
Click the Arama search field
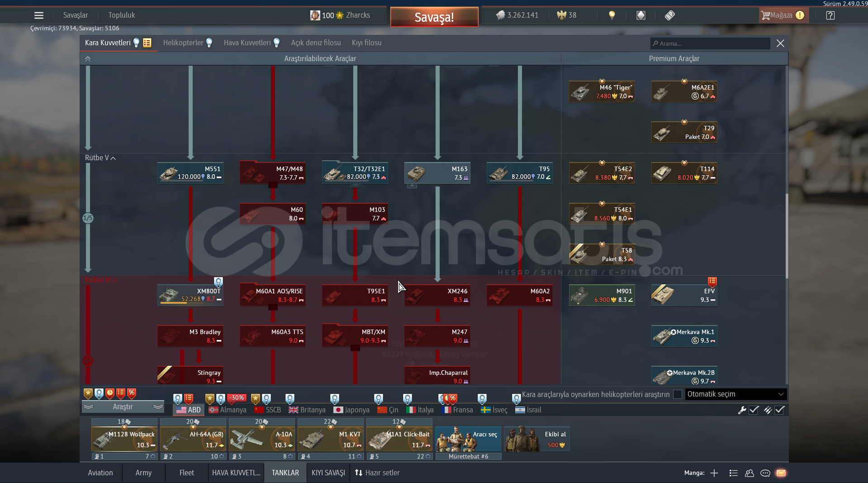coord(710,43)
